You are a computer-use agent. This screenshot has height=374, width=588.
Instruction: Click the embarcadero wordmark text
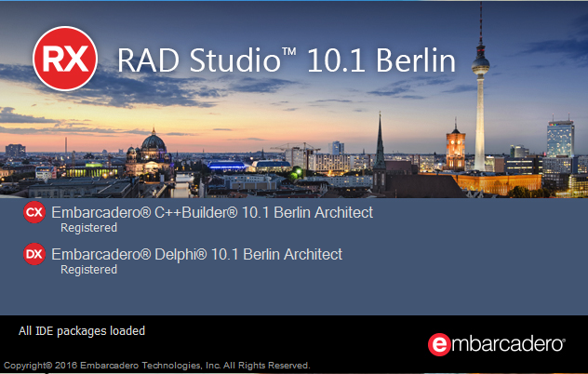tap(507, 344)
